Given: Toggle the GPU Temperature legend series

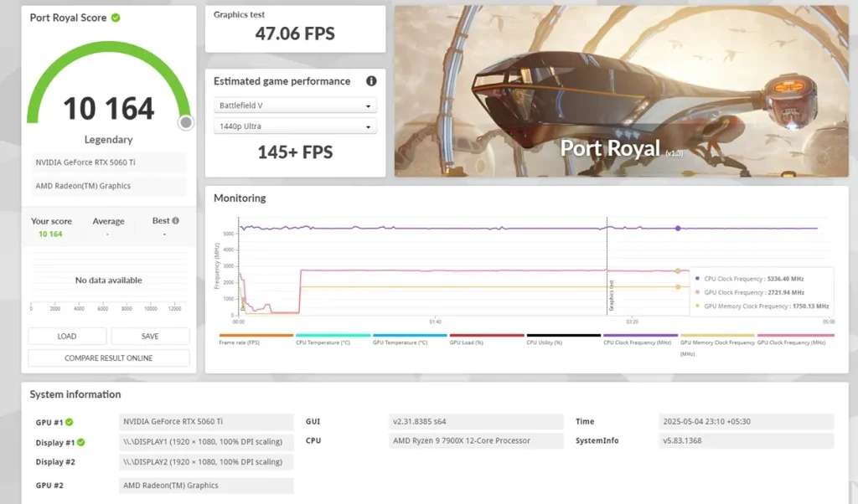Looking at the screenshot, I should pyautogui.click(x=400, y=342).
